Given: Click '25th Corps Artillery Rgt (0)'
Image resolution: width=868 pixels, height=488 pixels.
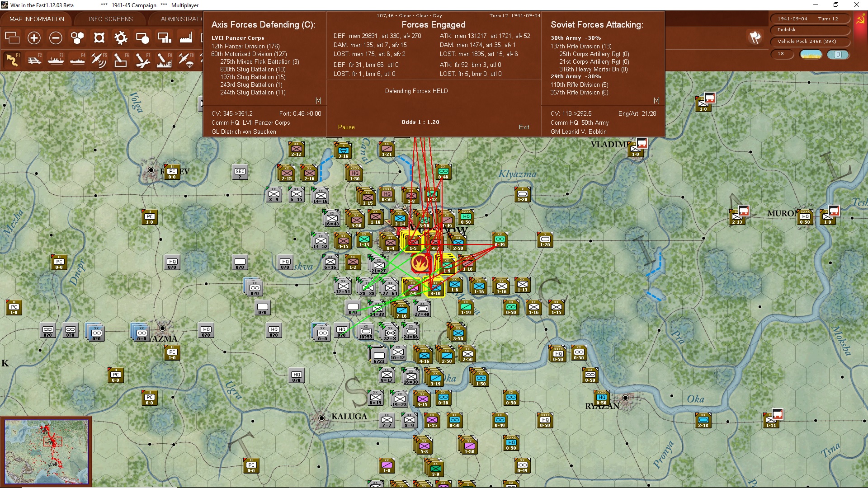Looking at the screenshot, I should click(x=594, y=54).
